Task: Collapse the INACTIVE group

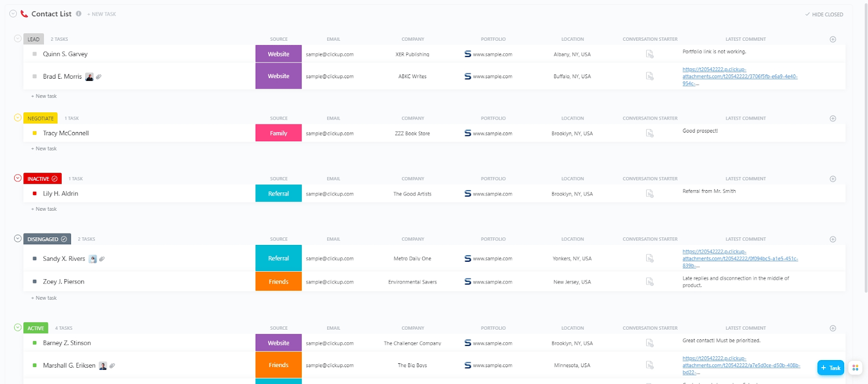Action: [18, 178]
